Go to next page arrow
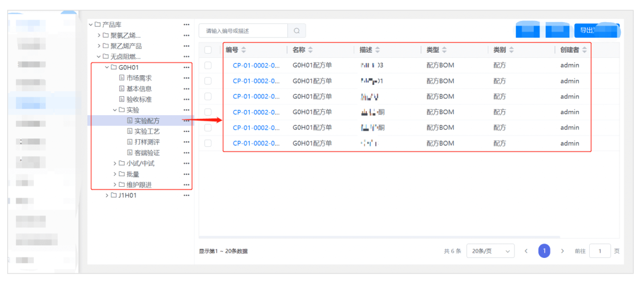644x283 pixels. coord(562,251)
